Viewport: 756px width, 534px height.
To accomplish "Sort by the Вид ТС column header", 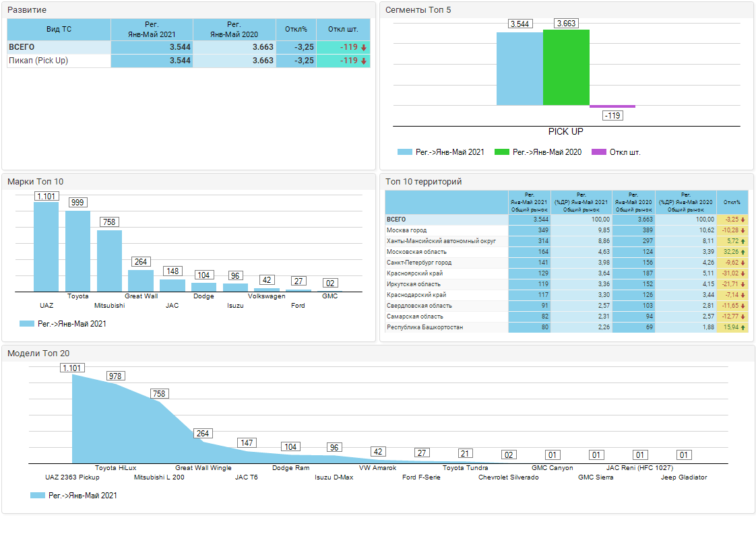I will coord(59,29).
